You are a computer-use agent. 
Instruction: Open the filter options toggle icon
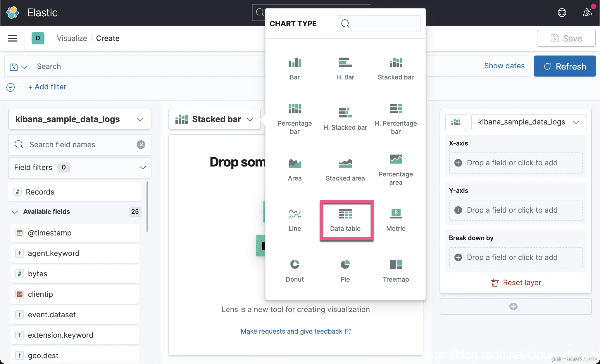(x=11, y=87)
